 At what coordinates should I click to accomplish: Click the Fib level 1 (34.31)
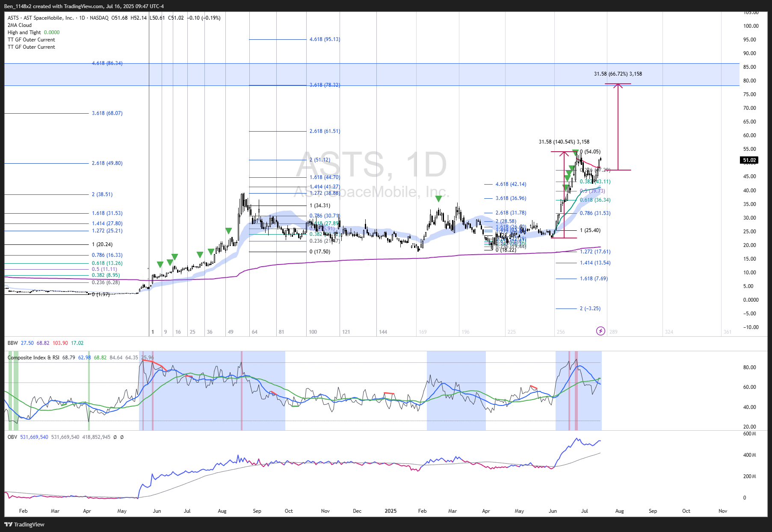(x=319, y=206)
